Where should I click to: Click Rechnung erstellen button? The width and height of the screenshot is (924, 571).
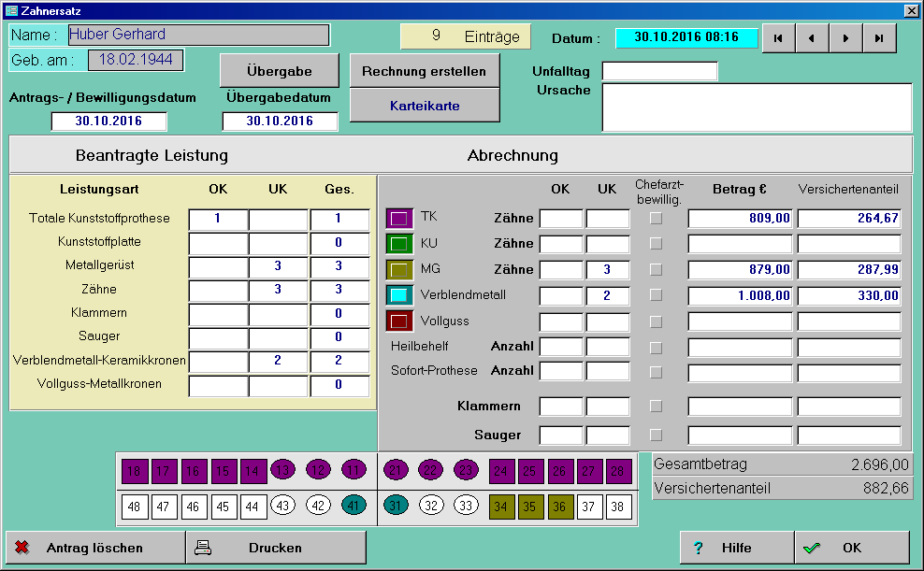click(x=424, y=71)
